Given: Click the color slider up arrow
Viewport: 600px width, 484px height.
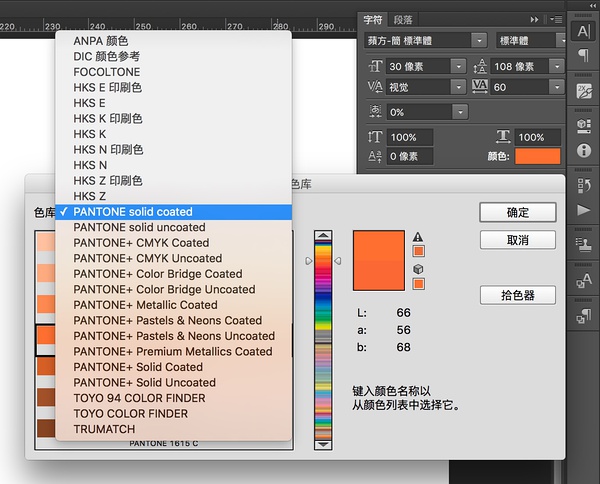Looking at the screenshot, I should [x=323, y=235].
